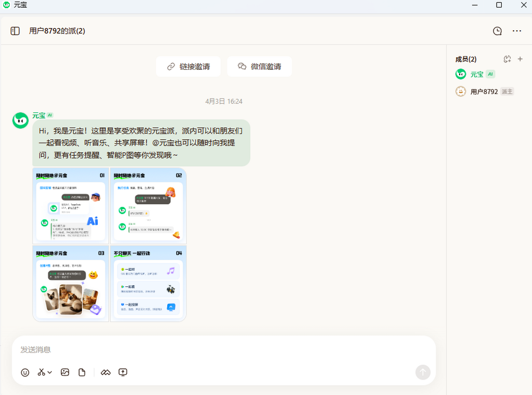Click the 元宝 greeting message bubble
Screen dimensions: 532x395
[141, 143]
